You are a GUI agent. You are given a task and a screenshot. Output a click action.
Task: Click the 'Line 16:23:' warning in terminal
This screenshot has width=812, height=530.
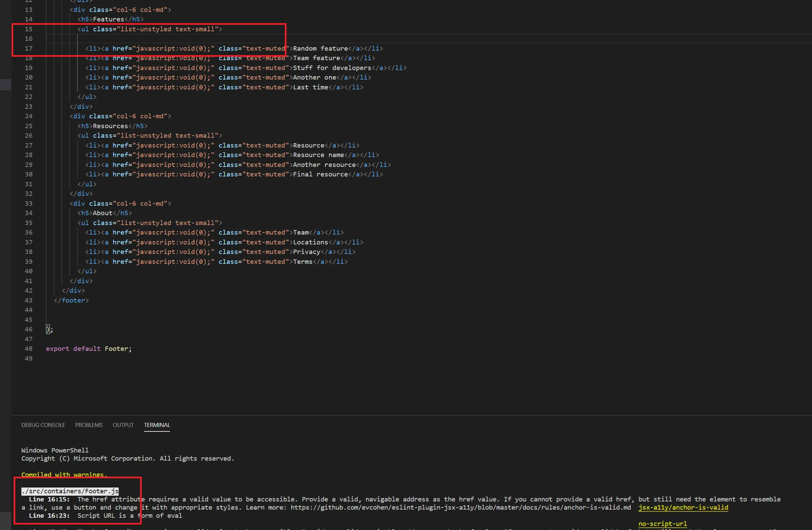(49, 516)
